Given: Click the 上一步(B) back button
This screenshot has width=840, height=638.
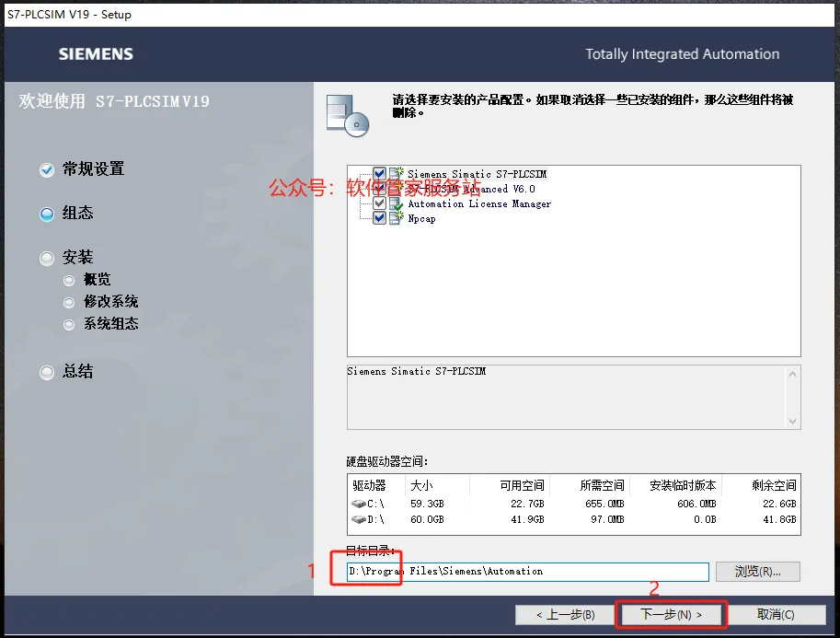Looking at the screenshot, I should pyautogui.click(x=565, y=614).
